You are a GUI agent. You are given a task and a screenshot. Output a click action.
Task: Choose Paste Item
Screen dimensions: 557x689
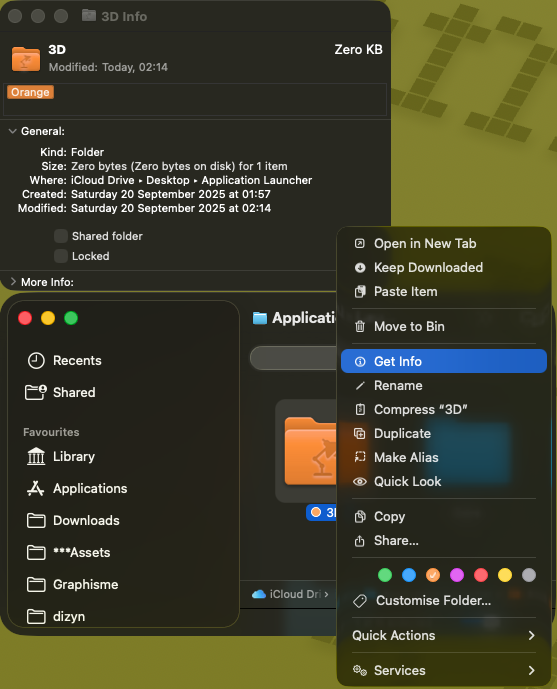pyautogui.click(x=444, y=291)
